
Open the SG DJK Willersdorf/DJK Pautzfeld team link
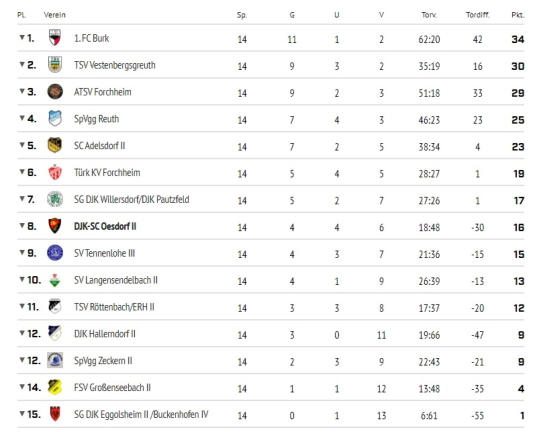pyautogui.click(x=132, y=199)
